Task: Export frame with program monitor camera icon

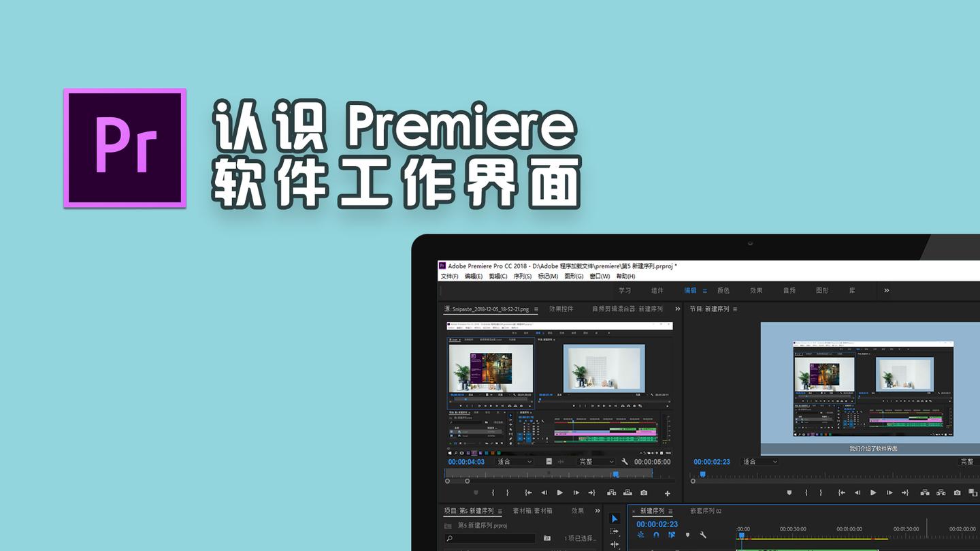Action: point(957,492)
